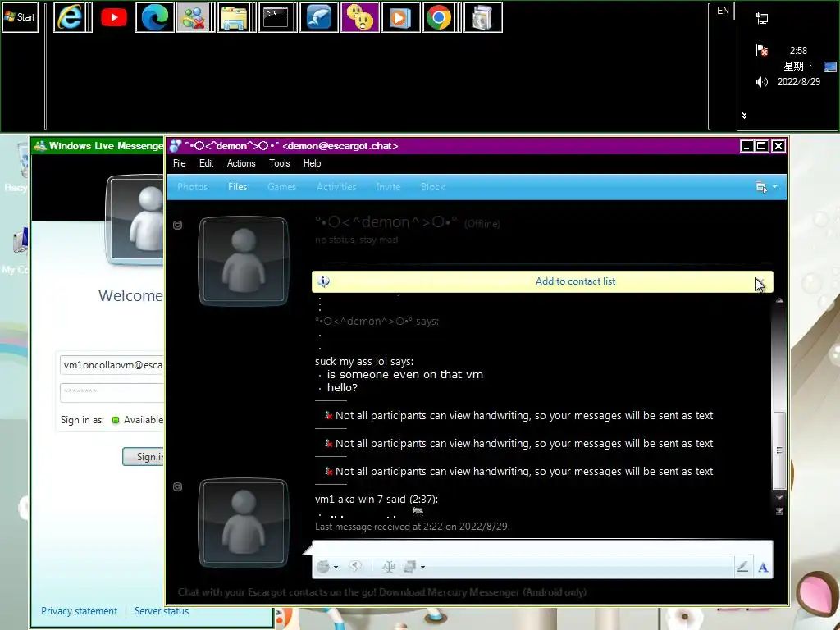Open the Available status dropdown in sign-in window
The height and width of the screenshot is (630, 840).
(x=138, y=420)
